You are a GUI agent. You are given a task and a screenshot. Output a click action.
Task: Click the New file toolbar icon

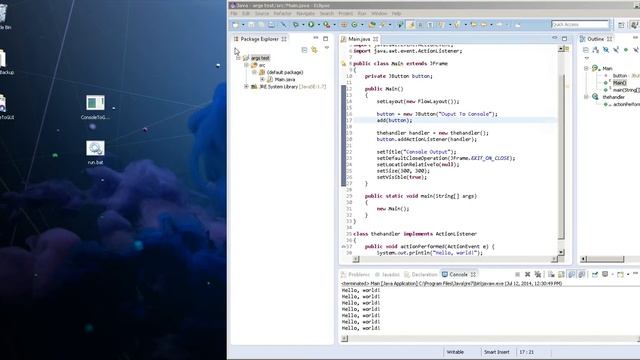coord(236,25)
